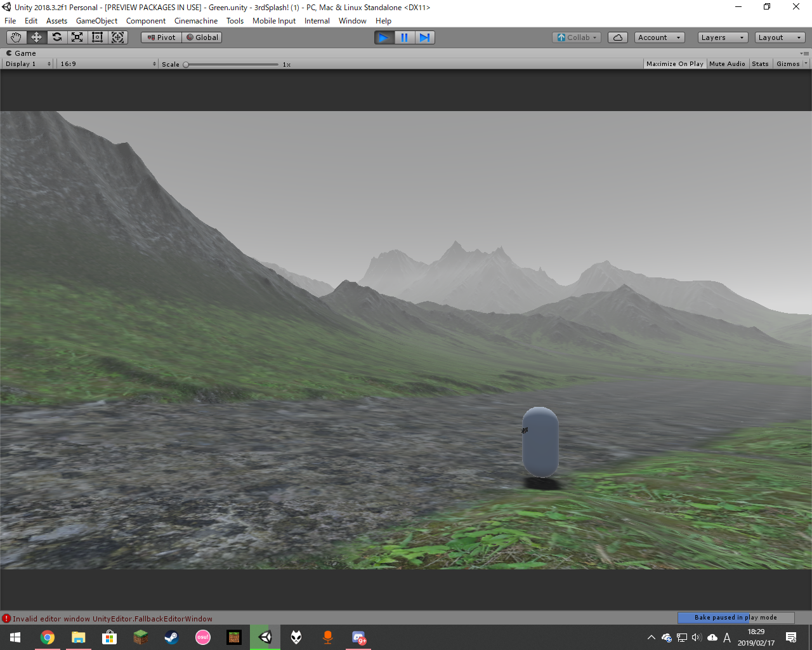Click the Pause button
812x650 pixels.
coord(404,37)
